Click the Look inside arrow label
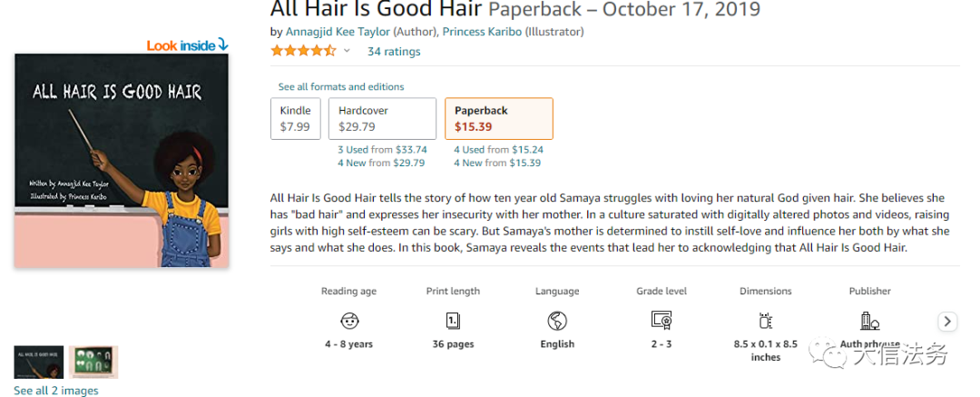980x397 pixels. [188, 45]
